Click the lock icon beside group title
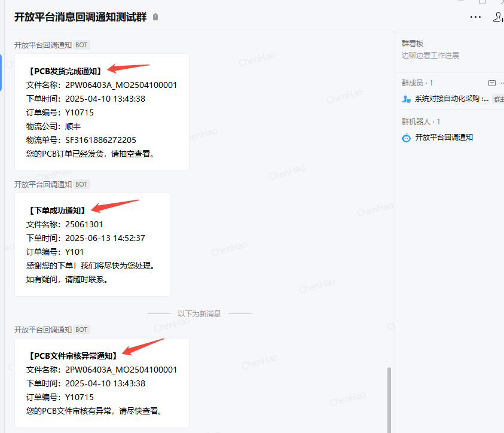 click(155, 17)
